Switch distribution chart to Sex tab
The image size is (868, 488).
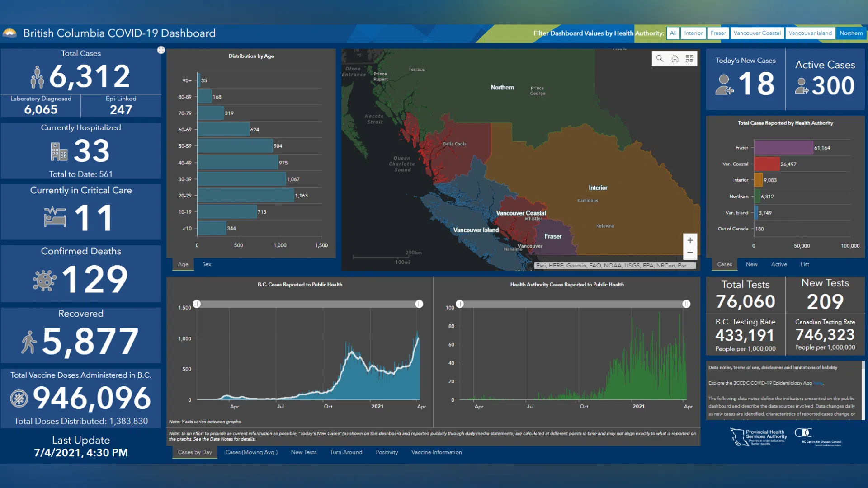[207, 264]
